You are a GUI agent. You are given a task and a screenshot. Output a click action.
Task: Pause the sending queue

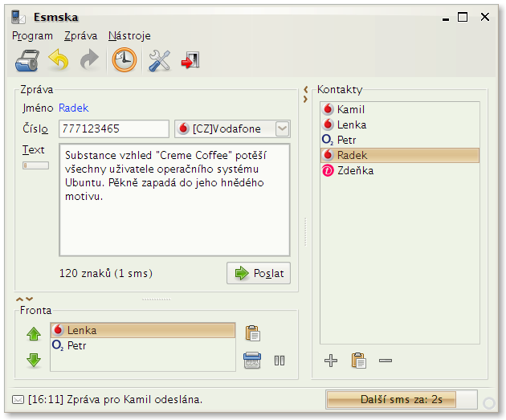(280, 361)
